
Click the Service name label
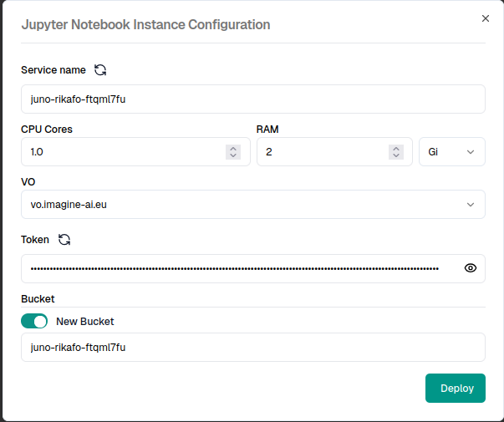53,70
